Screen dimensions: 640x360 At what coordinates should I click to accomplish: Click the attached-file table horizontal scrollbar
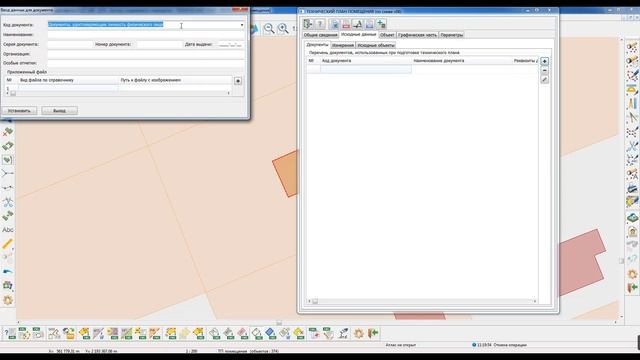[118, 93]
